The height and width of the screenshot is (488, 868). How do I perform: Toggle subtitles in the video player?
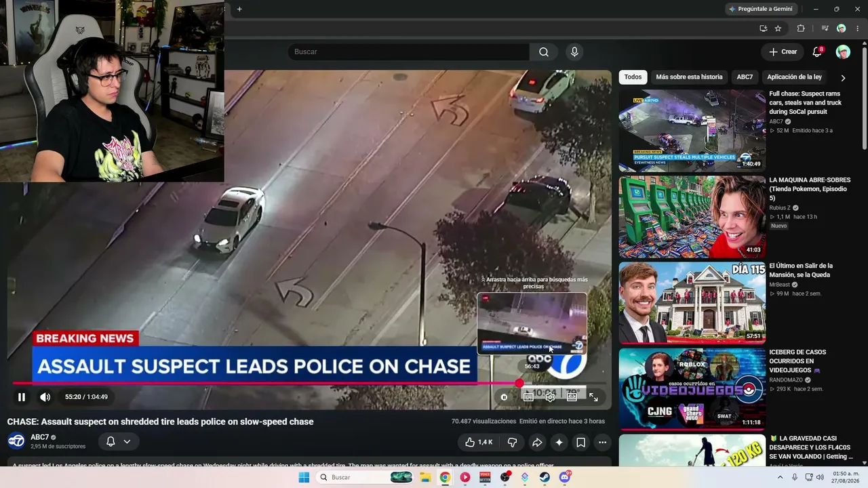[x=528, y=397]
